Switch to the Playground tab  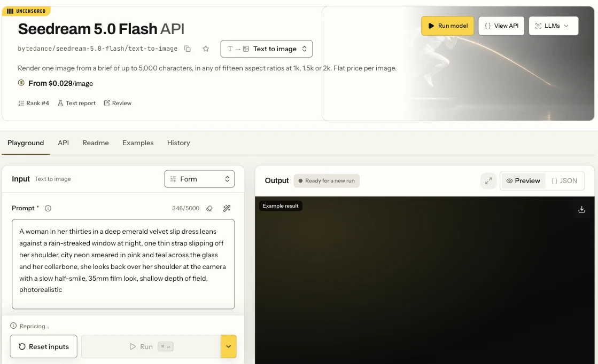click(26, 143)
